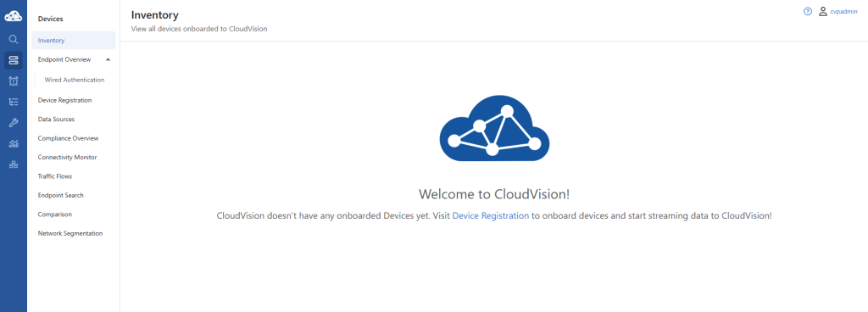Screen dimensions: 868x312
Task: Open Wired Authentication submenu item
Action: pos(75,80)
